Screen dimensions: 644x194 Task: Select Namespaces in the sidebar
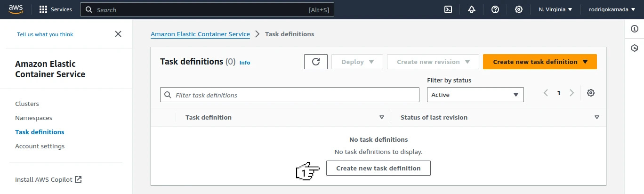click(x=33, y=118)
